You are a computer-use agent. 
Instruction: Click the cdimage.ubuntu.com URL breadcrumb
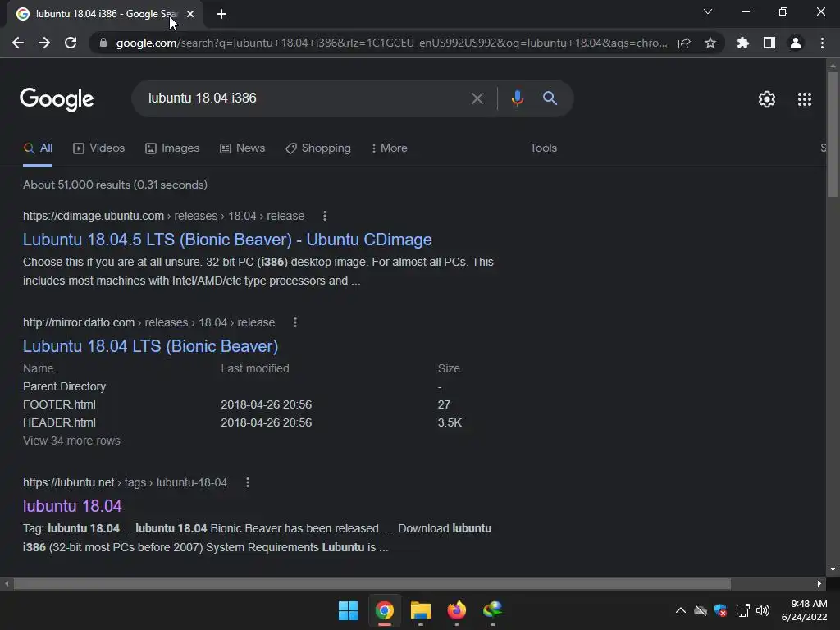(163, 216)
